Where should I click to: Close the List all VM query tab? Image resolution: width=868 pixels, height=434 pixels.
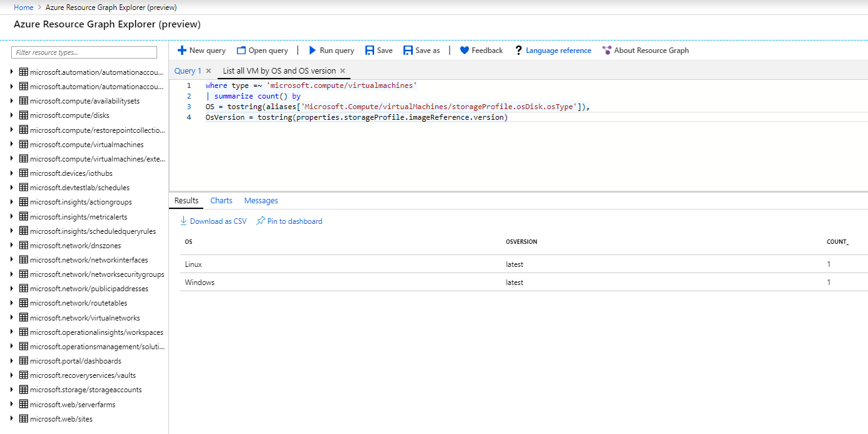point(342,71)
